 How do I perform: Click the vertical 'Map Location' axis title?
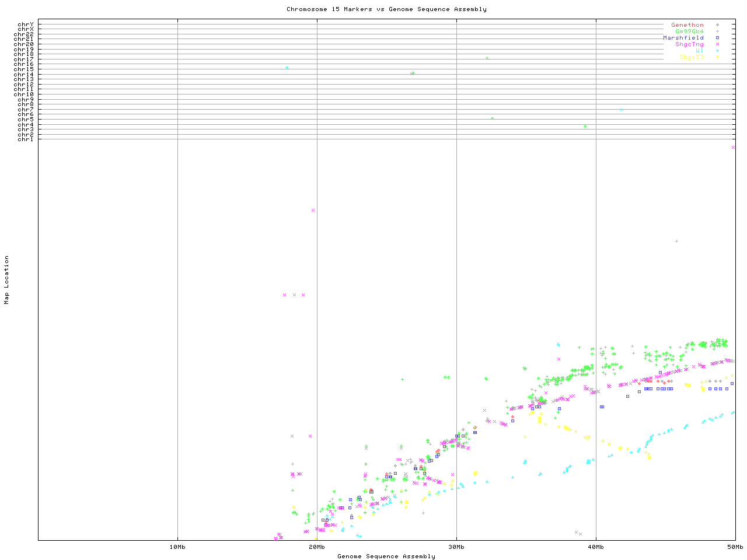coord(7,280)
